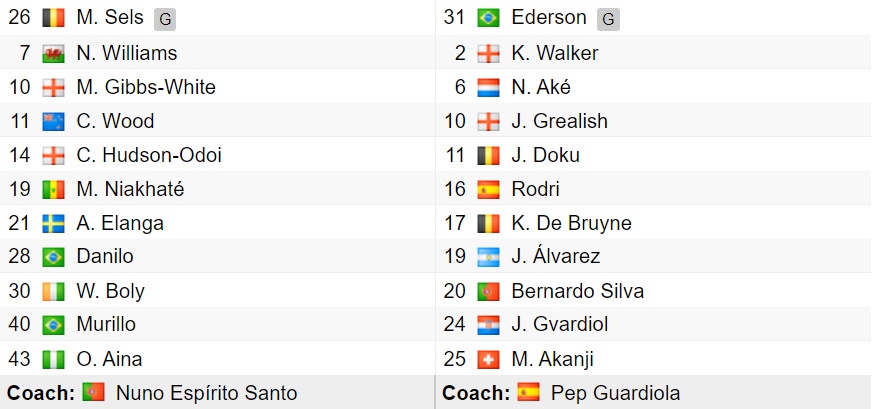The image size is (873, 409).
Task: Click the Portuguese flag beside coach Nuno Espírito Santo
Action: [x=93, y=392]
